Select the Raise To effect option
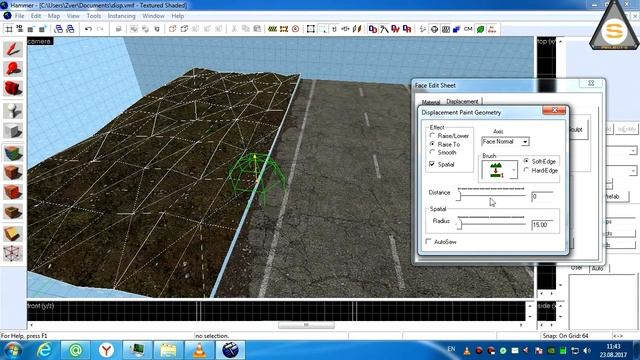Image resolution: width=640 pixels, height=360 pixels. 444,144
